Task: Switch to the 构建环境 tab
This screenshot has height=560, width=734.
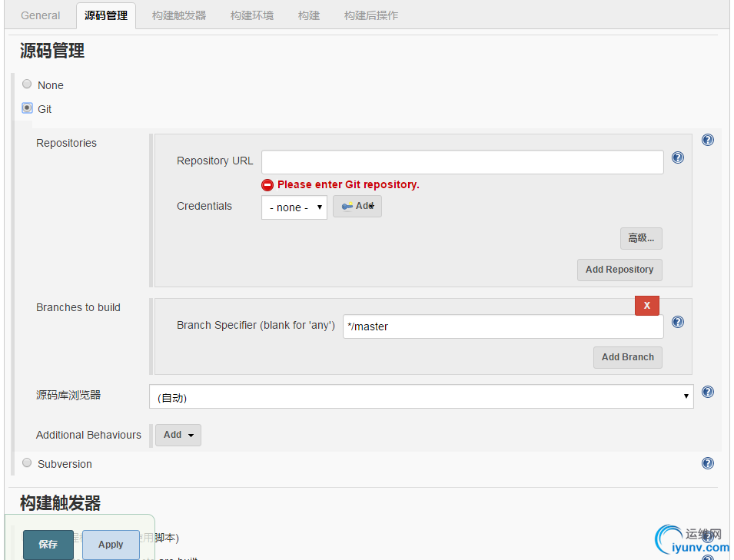Action: pyautogui.click(x=252, y=15)
